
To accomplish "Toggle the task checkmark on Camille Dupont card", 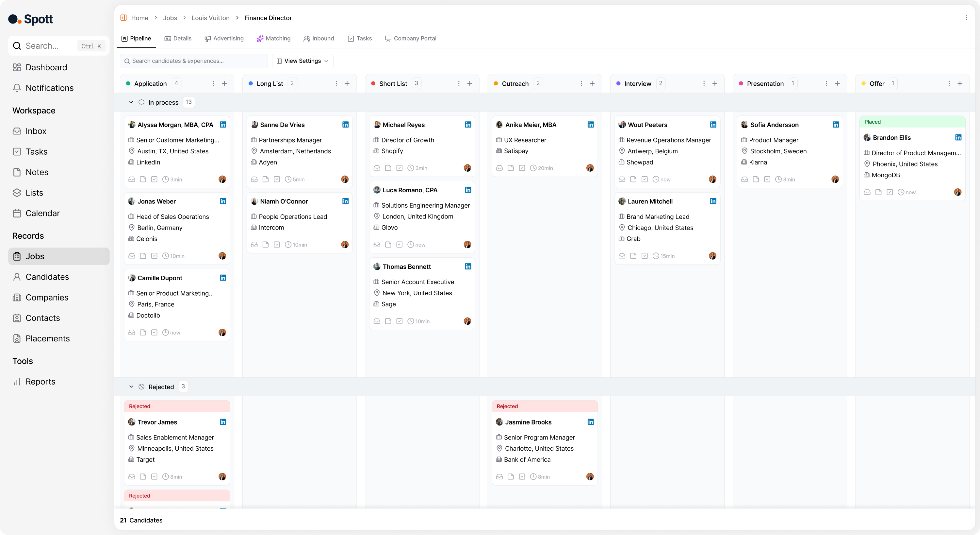I will pos(155,332).
